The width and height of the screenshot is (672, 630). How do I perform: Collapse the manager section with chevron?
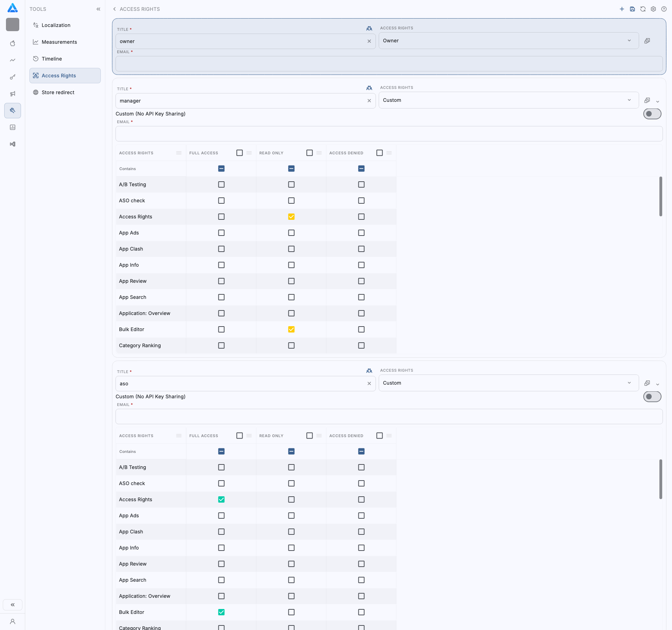click(658, 101)
